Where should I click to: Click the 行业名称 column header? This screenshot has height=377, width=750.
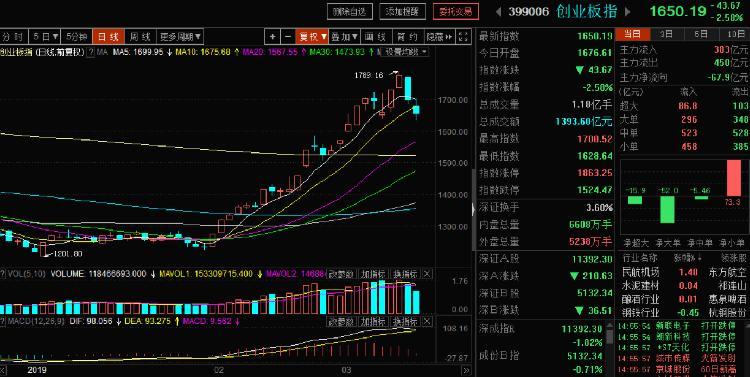(x=640, y=258)
